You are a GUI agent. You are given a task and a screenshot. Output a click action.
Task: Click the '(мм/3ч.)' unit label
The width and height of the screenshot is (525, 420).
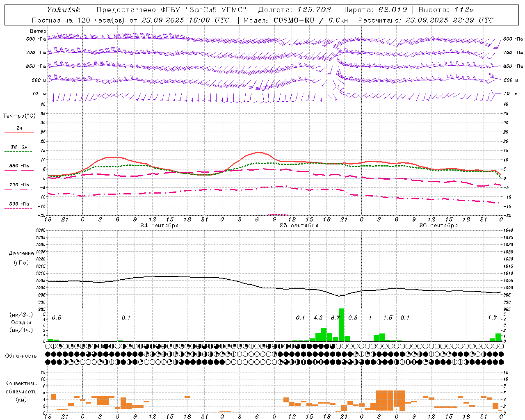(x=21, y=315)
